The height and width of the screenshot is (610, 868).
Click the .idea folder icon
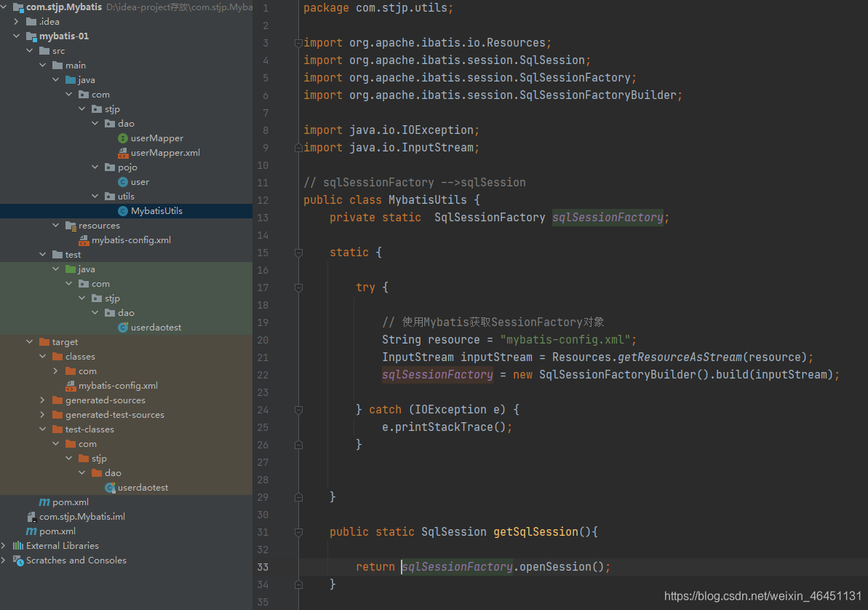[x=31, y=22]
